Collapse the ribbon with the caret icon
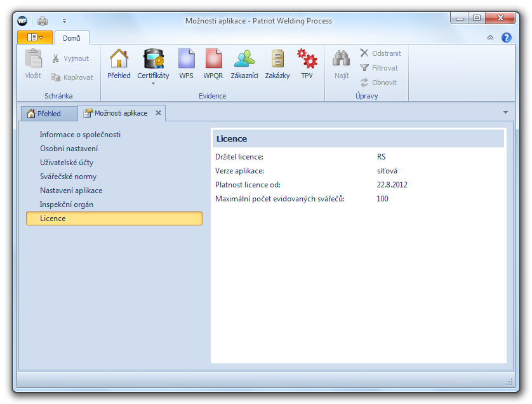 click(x=490, y=37)
